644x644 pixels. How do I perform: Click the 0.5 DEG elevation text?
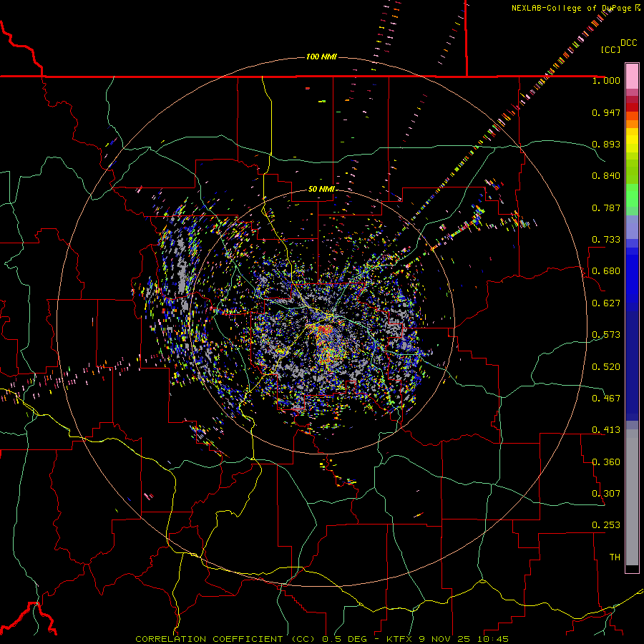click(x=346, y=639)
